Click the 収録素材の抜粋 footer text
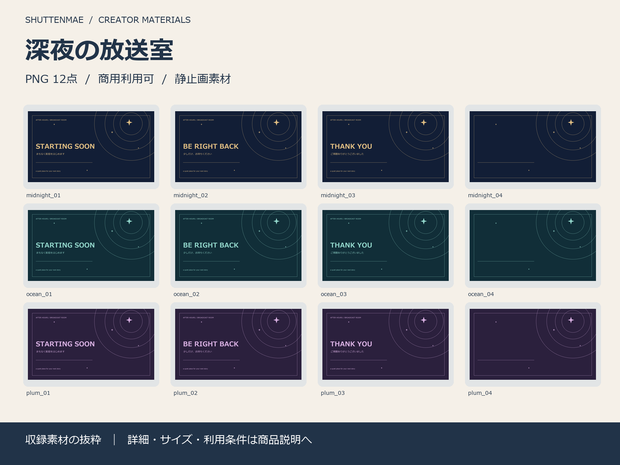Viewport: 620px width, 465px height. tap(63, 440)
